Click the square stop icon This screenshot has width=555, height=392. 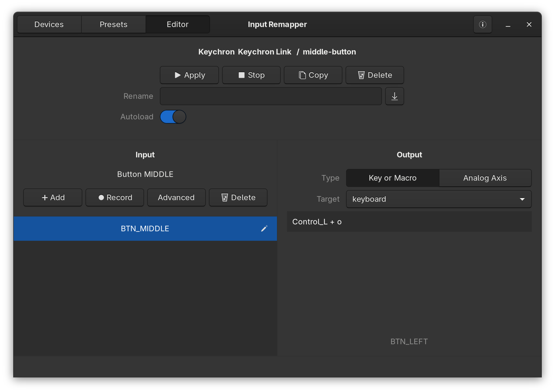point(241,75)
